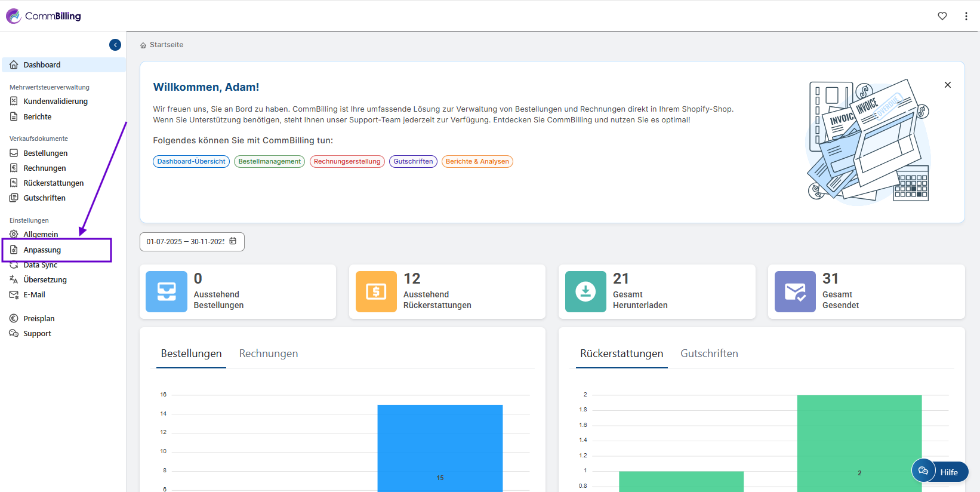
Task: Click the heart favorite icon in header
Action: point(942,16)
